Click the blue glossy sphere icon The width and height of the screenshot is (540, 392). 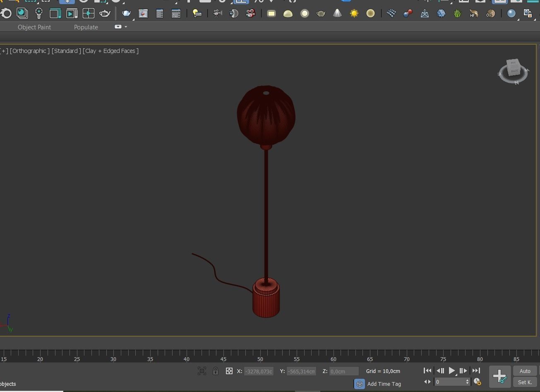511,14
